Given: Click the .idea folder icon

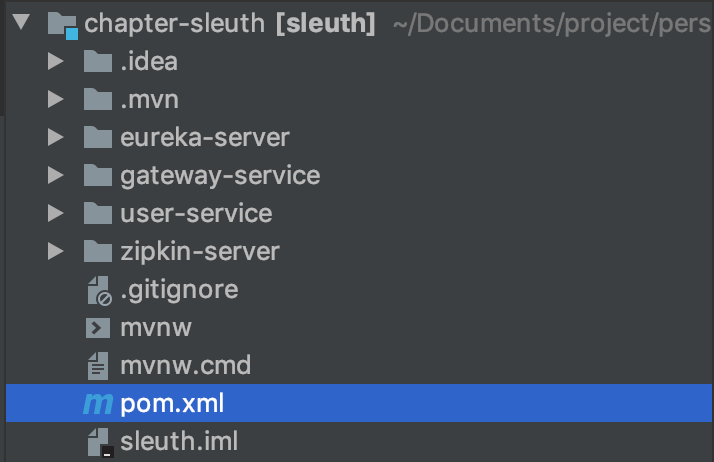Looking at the screenshot, I should tap(98, 61).
